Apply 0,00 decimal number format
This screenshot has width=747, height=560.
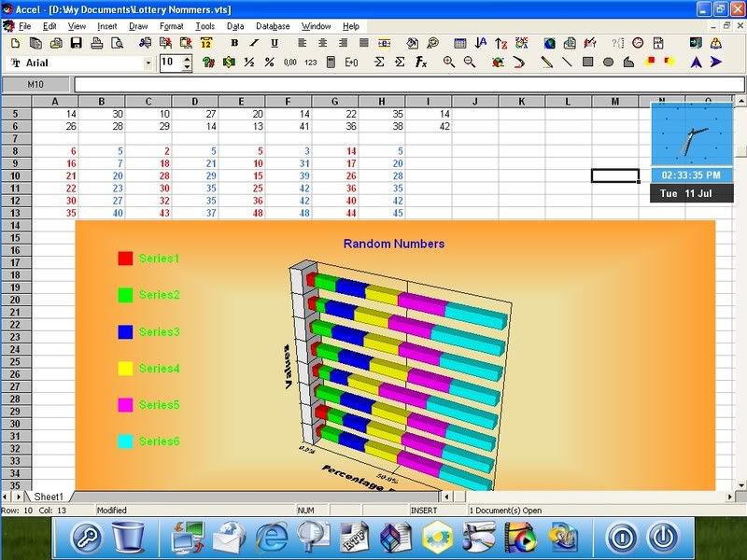pyautogui.click(x=289, y=62)
